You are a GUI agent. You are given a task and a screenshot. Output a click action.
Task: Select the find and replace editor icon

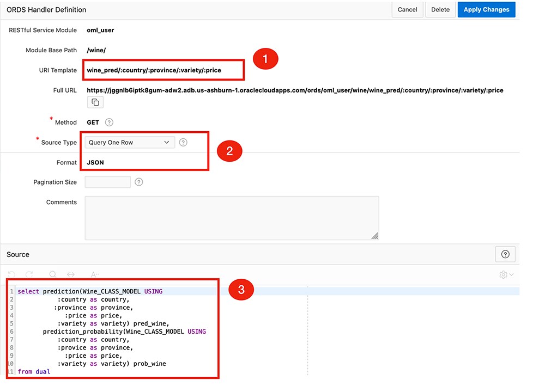point(70,274)
